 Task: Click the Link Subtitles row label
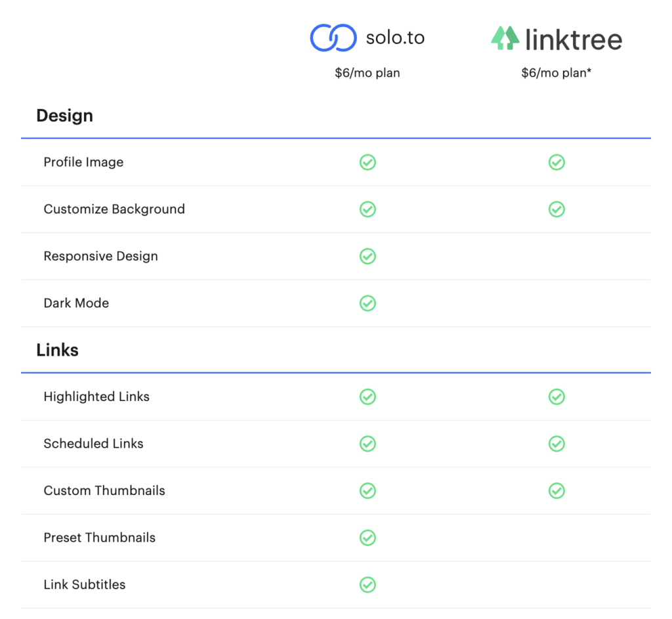(85, 584)
